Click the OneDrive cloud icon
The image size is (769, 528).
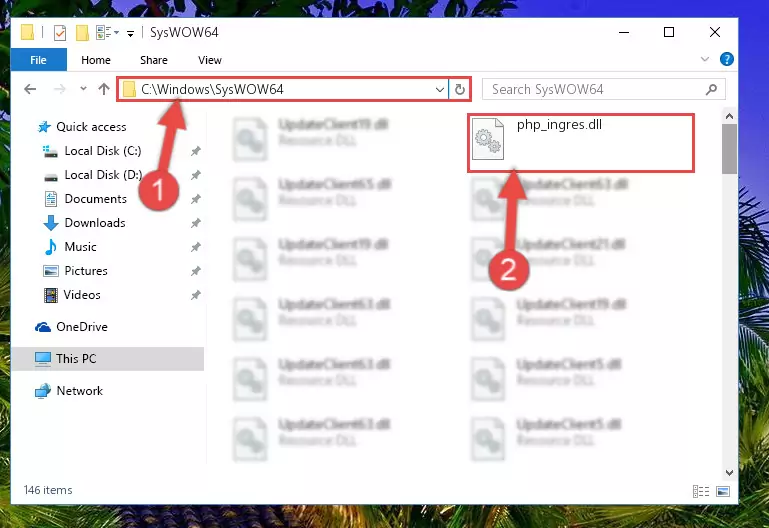[x=43, y=327]
